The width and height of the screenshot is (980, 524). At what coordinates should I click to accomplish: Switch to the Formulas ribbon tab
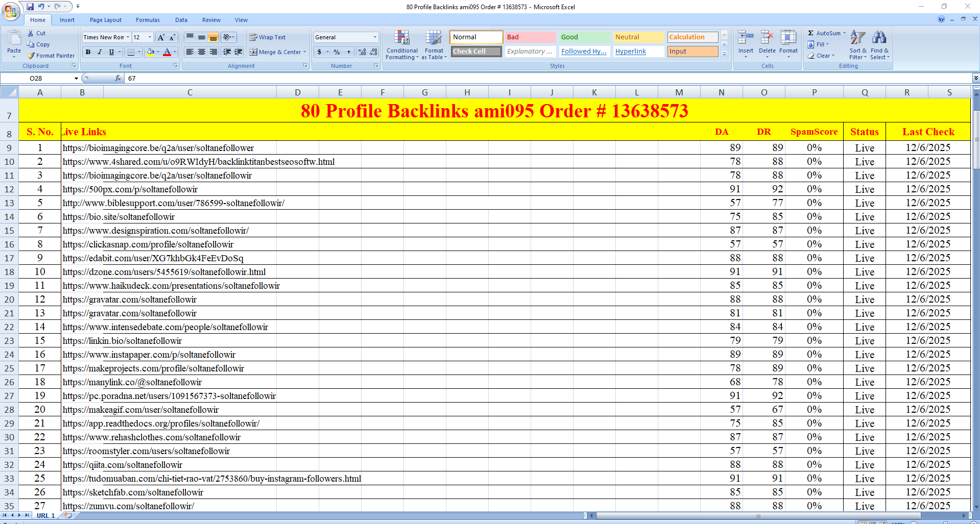(148, 20)
